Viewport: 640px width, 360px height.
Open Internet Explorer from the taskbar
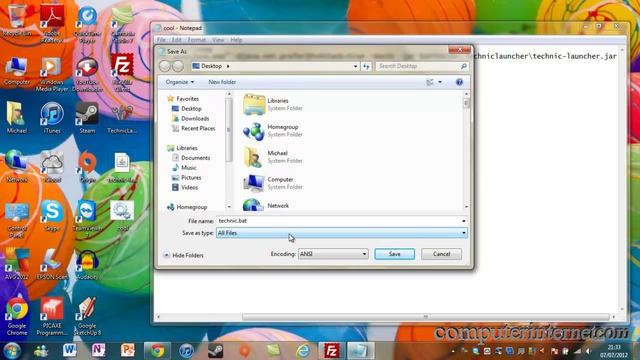coord(302,350)
